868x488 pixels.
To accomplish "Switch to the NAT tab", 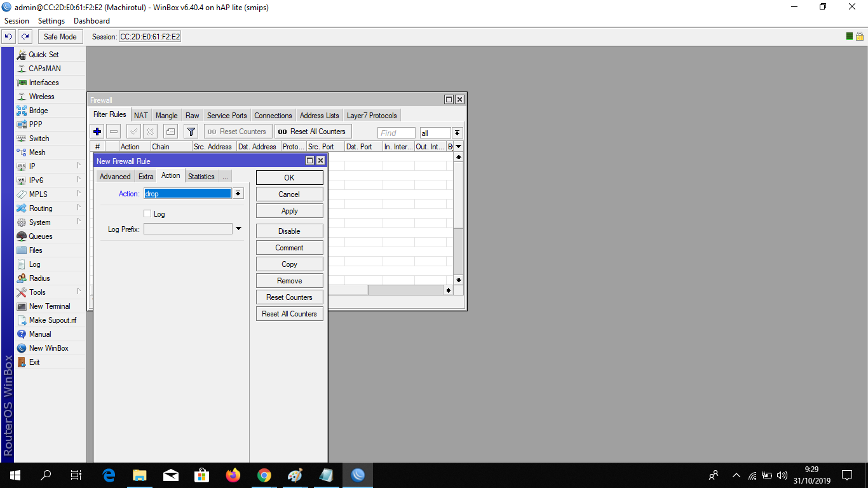I will (x=141, y=116).
